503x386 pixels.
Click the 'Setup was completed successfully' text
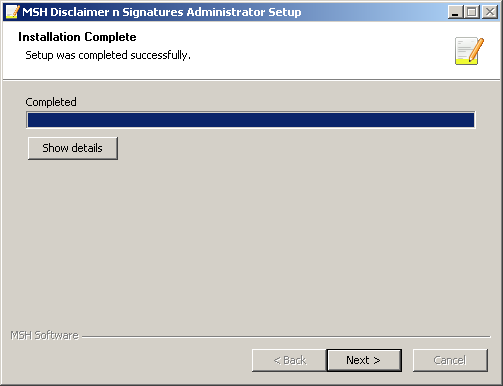pyautogui.click(x=108, y=55)
